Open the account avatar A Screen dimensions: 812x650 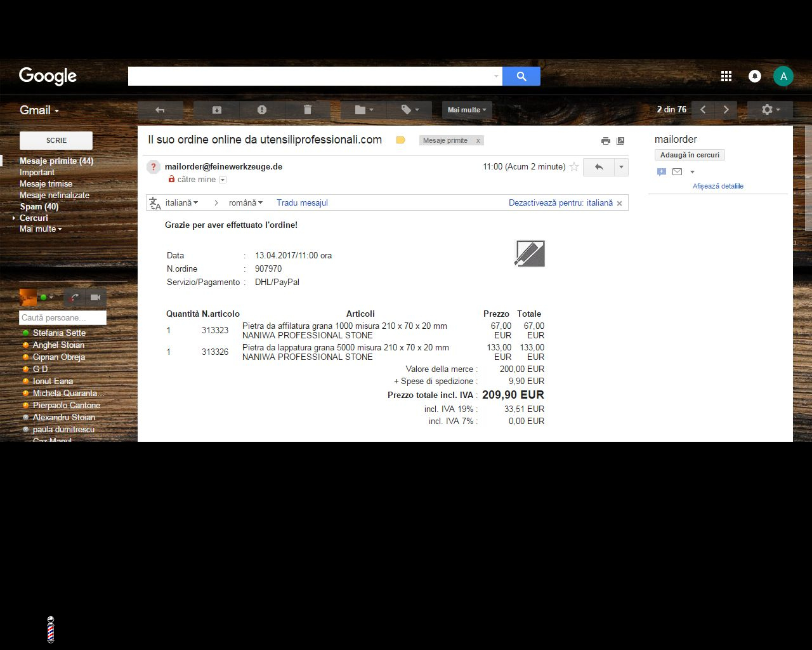click(783, 76)
